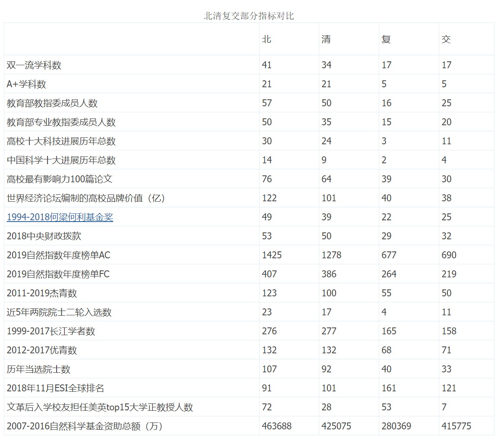This screenshot has height=438, width=504.
Task: Click value 276 in 长江学者数 row
Action: pos(269,331)
